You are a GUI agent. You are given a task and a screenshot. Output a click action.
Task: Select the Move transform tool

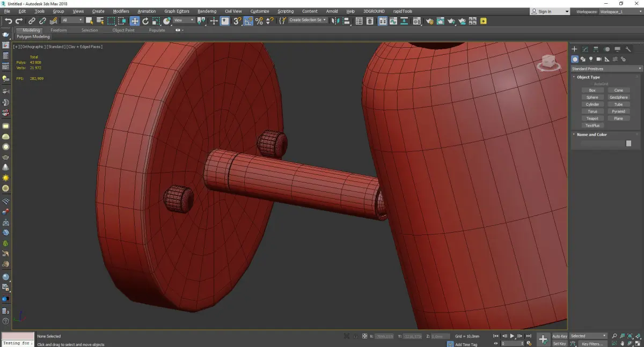pyautogui.click(x=134, y=21)
